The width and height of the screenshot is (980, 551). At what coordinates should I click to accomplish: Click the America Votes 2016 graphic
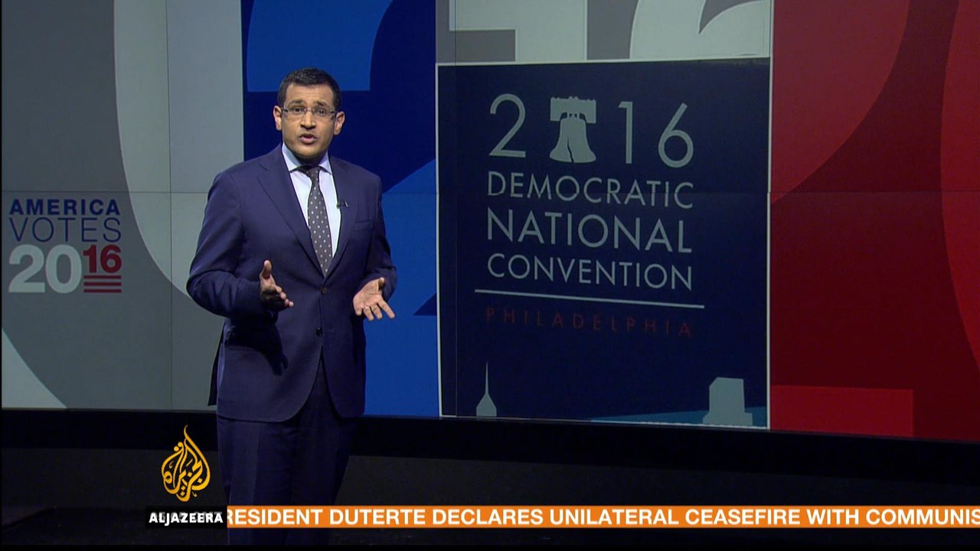65,245
